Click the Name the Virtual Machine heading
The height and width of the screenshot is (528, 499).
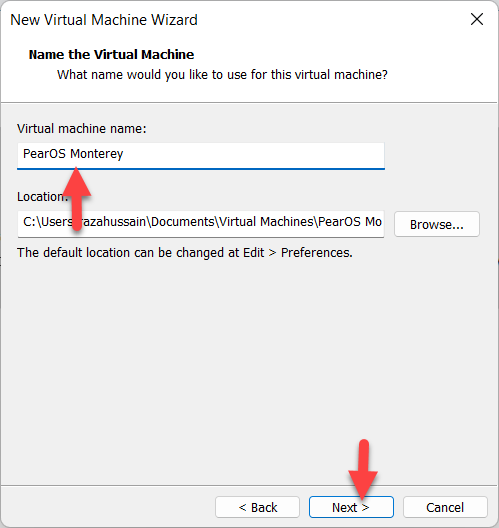tap(111, 55)
